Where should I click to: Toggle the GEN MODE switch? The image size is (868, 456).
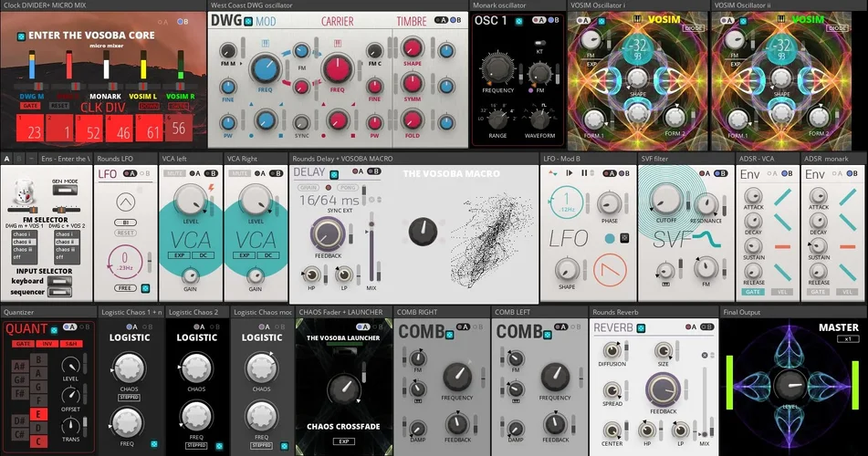65,191
